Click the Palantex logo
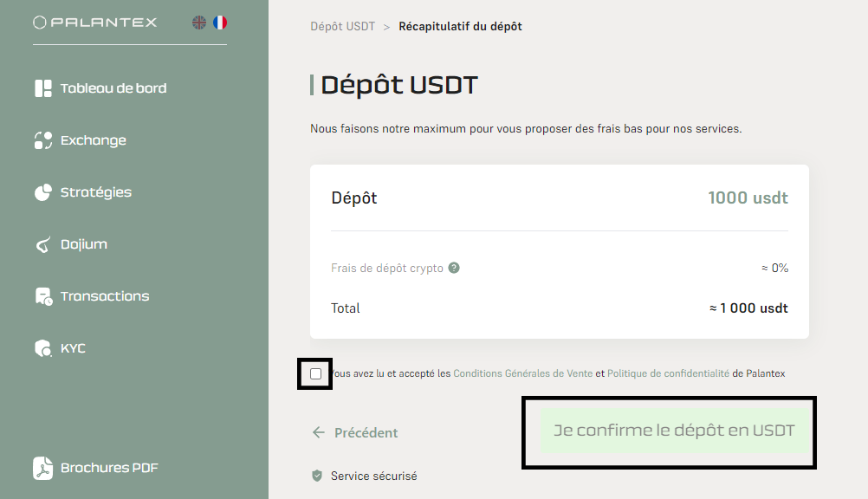The image size is (868, 499). tap(94, 23)
